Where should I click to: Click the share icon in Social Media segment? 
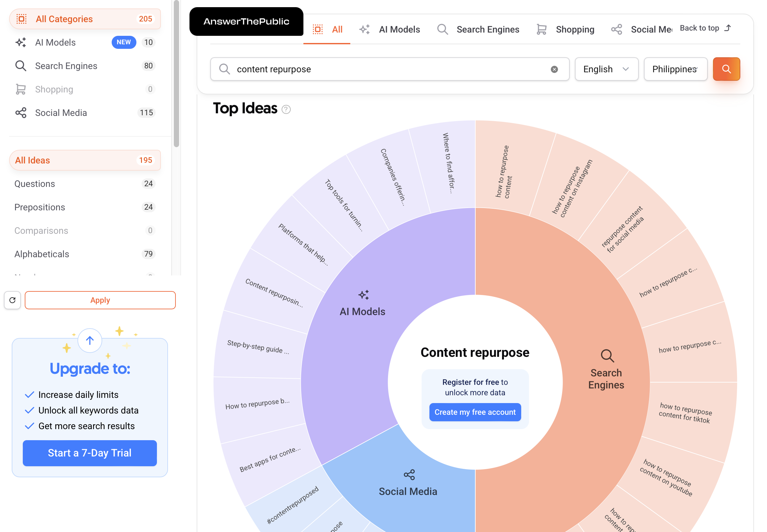pos(409,475)
